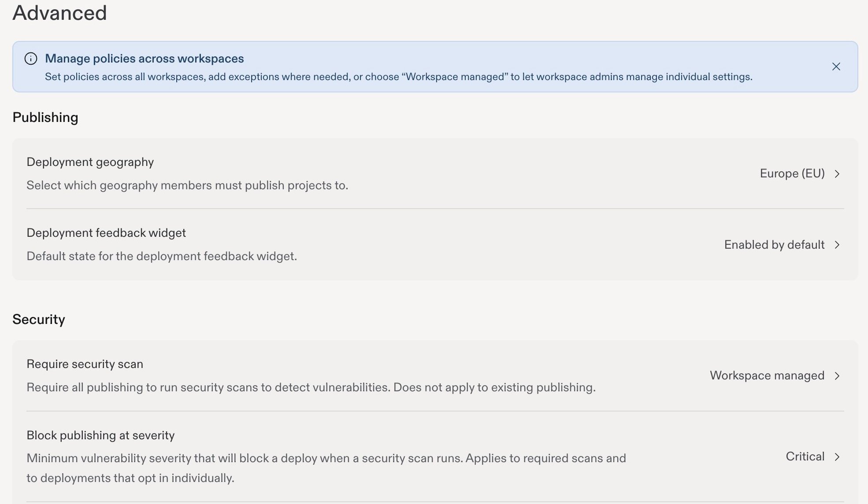868x504 pixels.
Task: Click 'Set policies across all workspaces' banner text
Action: click(x=399, y=77)
